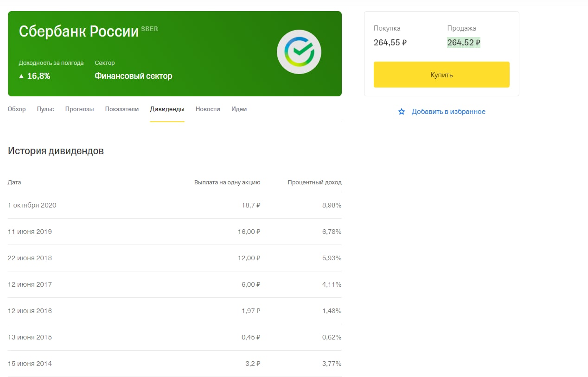
Task: Click the 3,2 ₽ payout value
Action: [253, 364]
